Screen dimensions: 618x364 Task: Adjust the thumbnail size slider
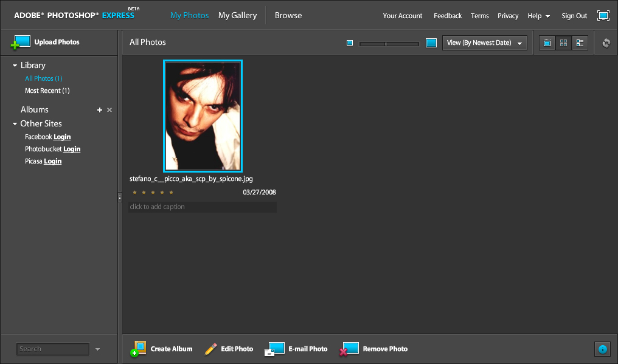386,44
